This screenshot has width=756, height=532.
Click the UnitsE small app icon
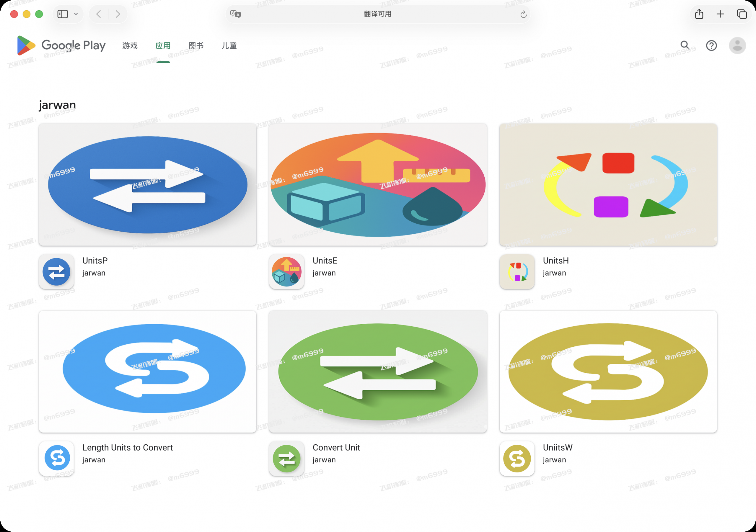click(x=286, y=271)
